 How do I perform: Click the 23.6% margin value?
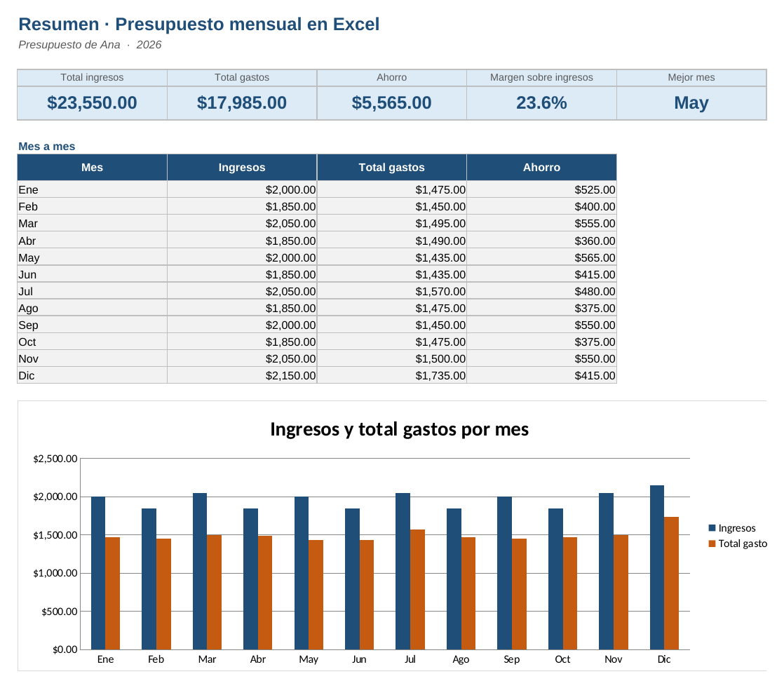(x=541, y=103)
